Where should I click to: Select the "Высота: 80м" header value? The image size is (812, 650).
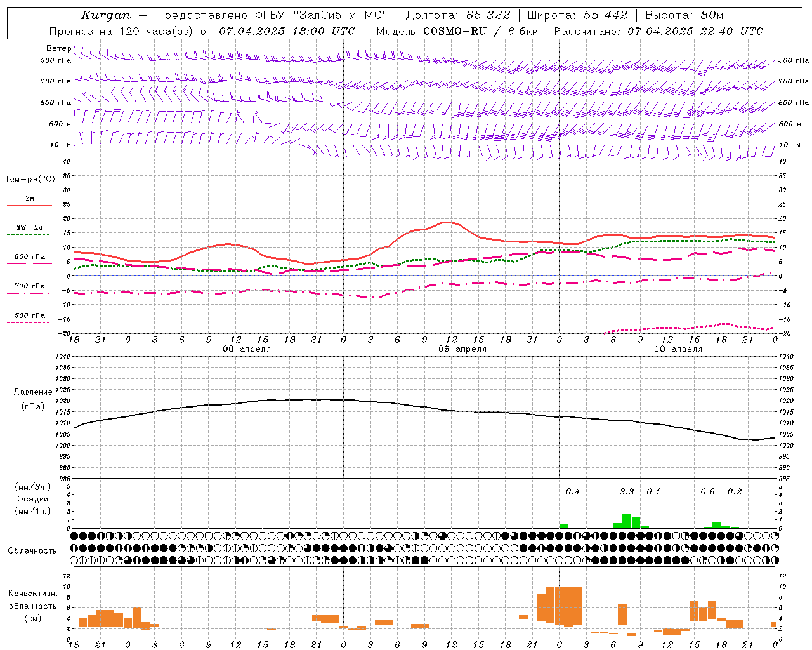tap(684, 15)
